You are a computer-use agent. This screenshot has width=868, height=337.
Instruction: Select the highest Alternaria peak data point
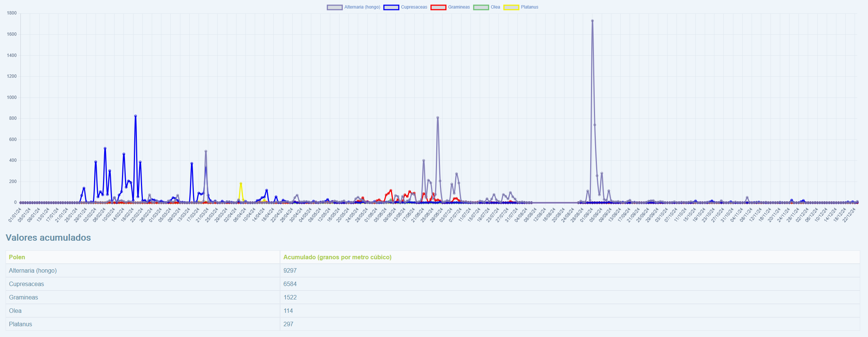coord(592,21)
